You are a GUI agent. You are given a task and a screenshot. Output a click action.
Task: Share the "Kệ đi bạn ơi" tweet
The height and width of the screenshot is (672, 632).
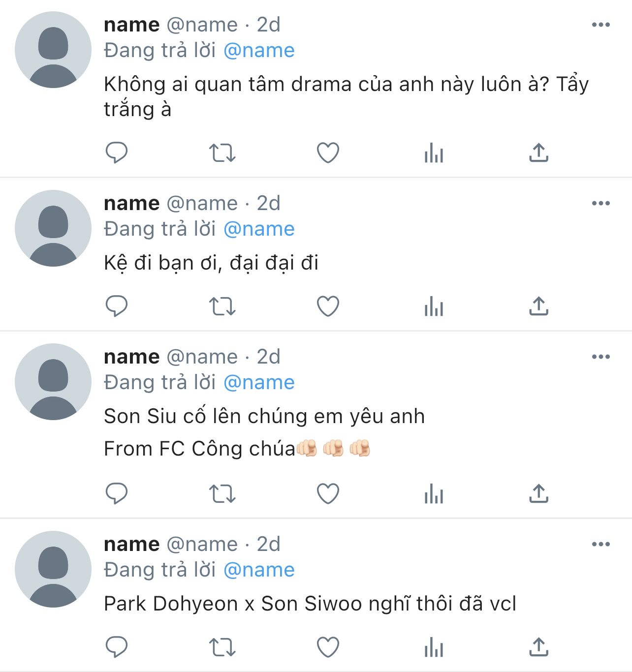[539, 305]
